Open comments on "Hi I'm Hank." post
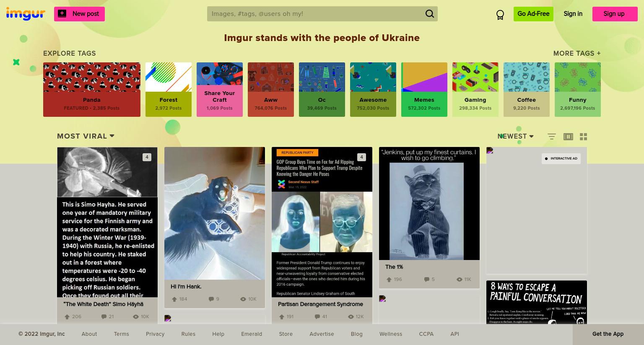Screen dimensions: 644x345 pos(211,299)
